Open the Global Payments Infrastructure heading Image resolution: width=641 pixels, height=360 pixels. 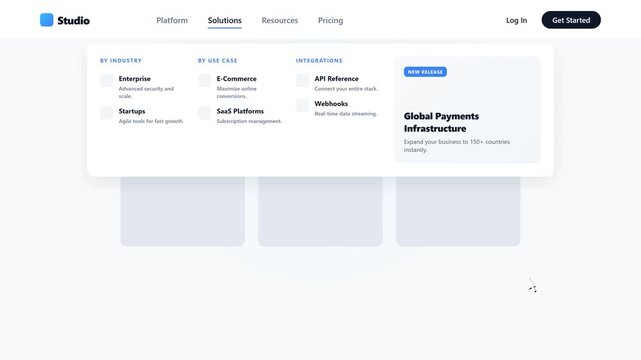(x=441, y=122)
